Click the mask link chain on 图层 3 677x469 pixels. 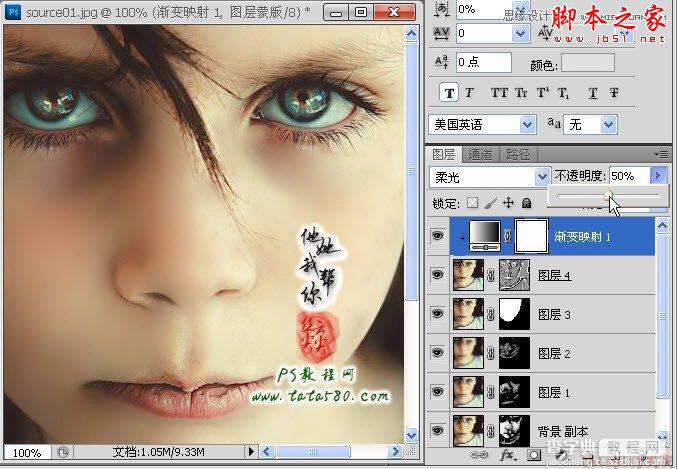[x=491, y=314]
